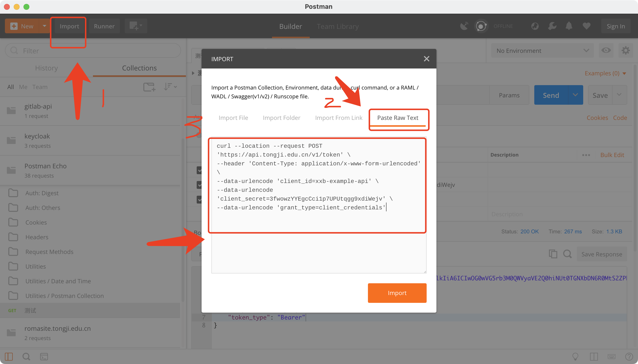Click the new window icon in toolbar
Screen dimensions: 638x364
click(x=136, y=26)
